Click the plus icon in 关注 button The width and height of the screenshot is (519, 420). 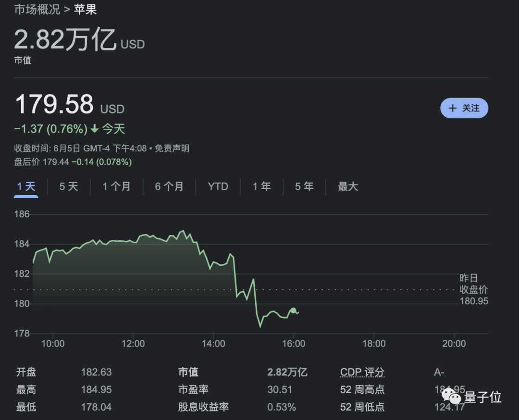point(452,108)
